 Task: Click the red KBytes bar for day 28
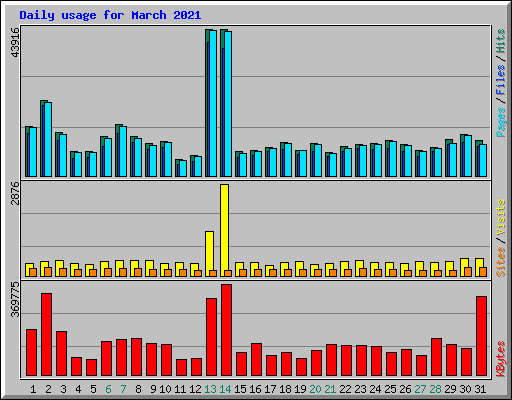436,357
